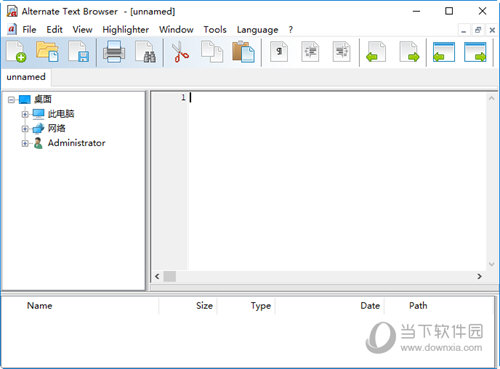Screen dimensions: 500x369
Task: Expand the 此电脑 tree node
Action: (x=25, y=114)
